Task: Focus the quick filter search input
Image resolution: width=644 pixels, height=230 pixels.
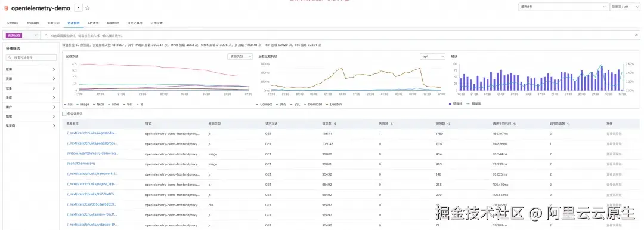Action: click(x=31, y=58)
